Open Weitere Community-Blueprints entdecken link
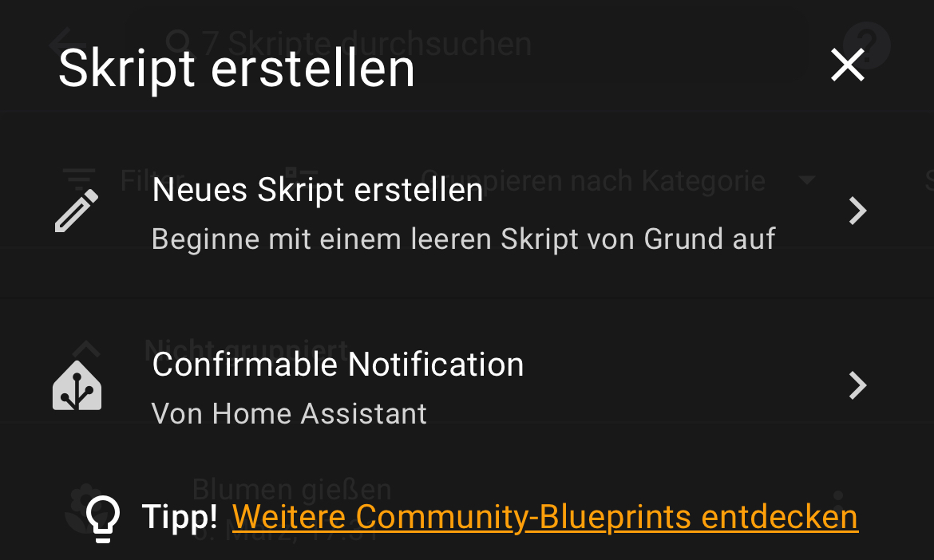The height and width of the screenshot is (560, 934). point(545,517)
